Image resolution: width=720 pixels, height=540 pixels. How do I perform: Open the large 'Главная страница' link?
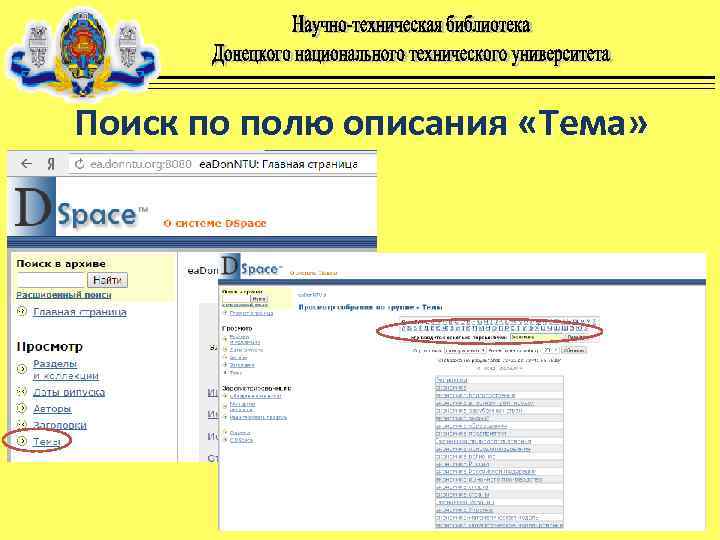pyautogui.click(x=80, y=312)
